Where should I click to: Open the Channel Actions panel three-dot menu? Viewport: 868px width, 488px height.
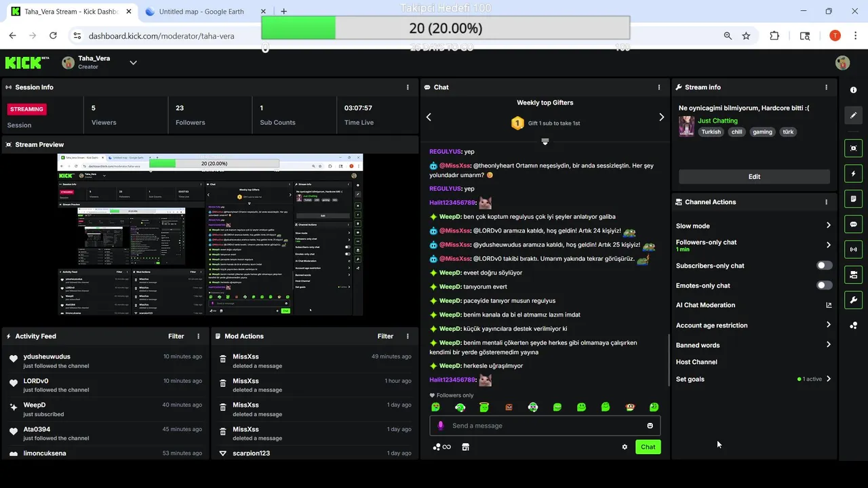(826, 202)
